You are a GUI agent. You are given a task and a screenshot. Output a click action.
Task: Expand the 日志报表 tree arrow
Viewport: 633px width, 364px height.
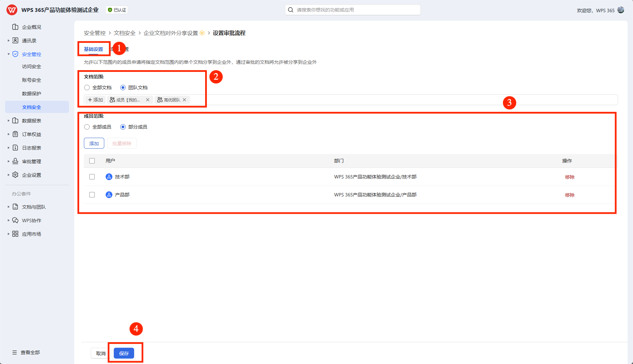click(x=8, y=148)
